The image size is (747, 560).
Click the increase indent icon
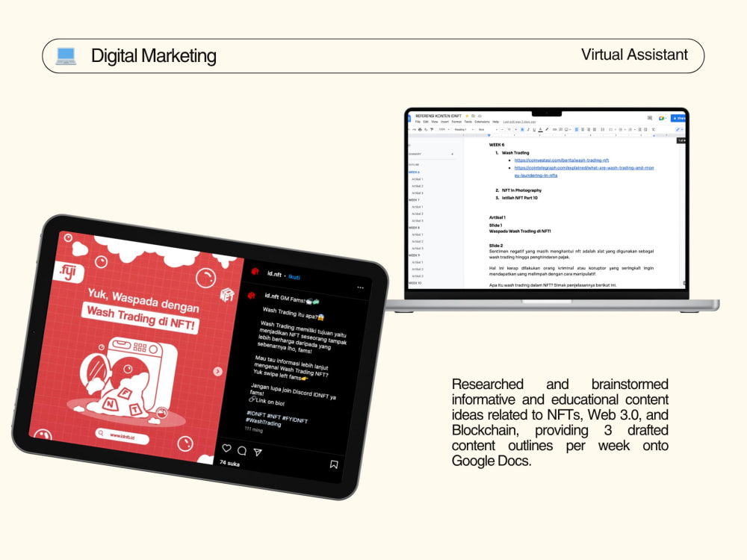click(x=645, y=129)
